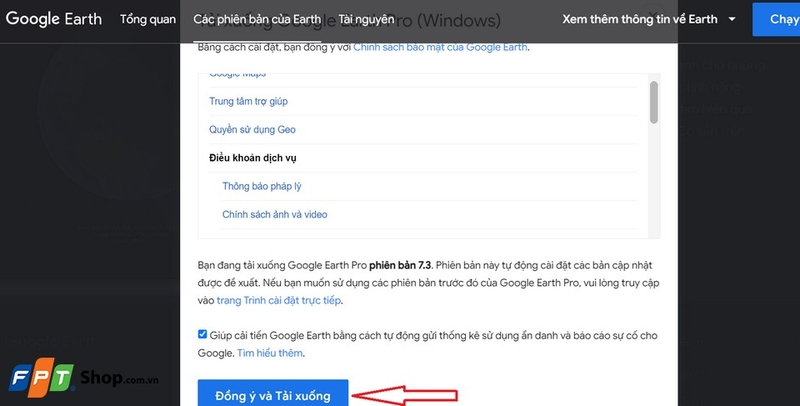This screenshot has height=406, width=800.
Task: Open the Thông báo pháp lý link
Action: [262, 186]
